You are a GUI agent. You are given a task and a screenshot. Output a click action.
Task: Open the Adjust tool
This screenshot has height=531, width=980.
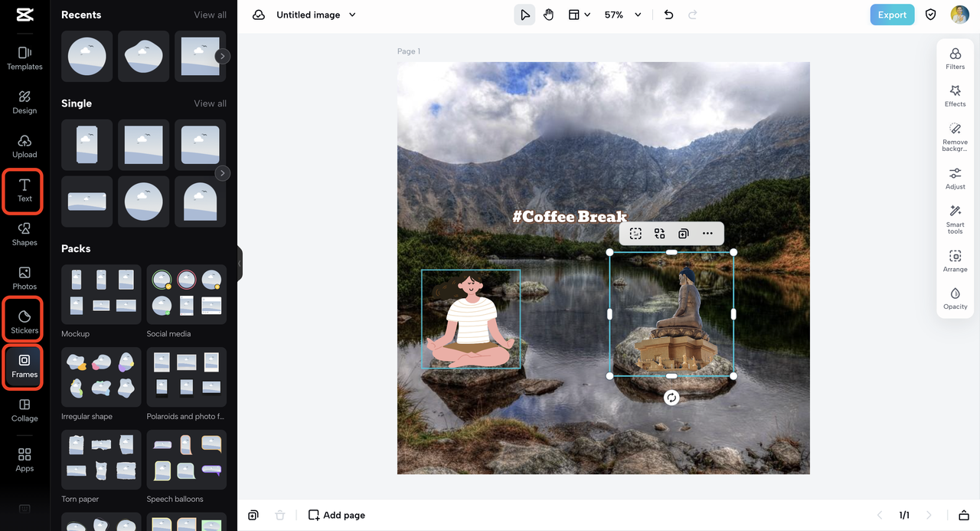coord(955,179)
